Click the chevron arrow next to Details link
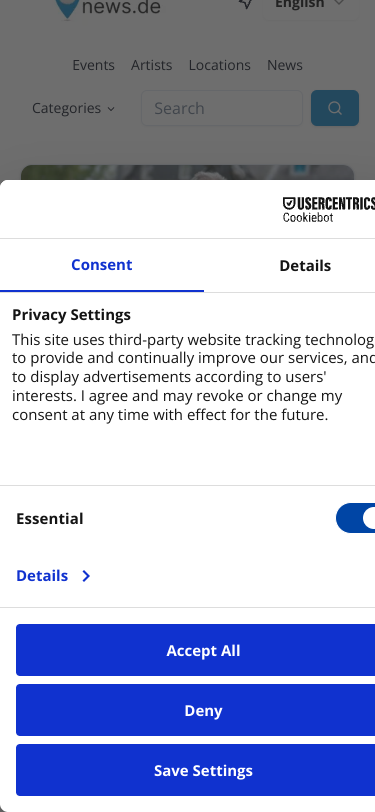The height and width of the screenshot is (812, 375). (x=86, y=576)
